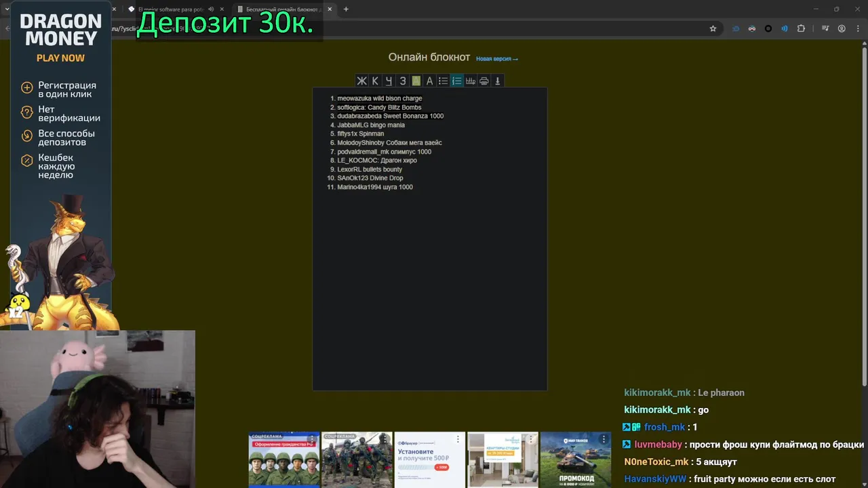Open the glasses-face browser extension

752,28
